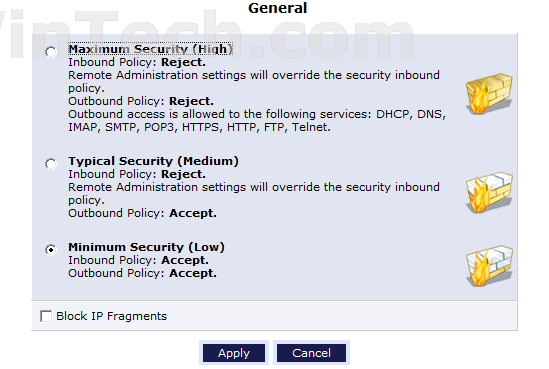The image size is (549, 369).
Task: Click Outbound Policy: Accept under Typical Security
Action: [x=143, y=213]
